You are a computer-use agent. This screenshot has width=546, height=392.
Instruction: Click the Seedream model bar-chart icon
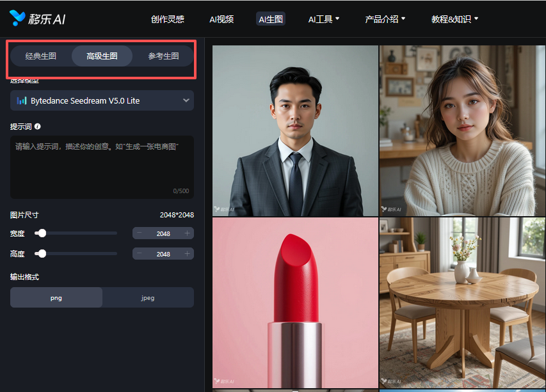[x=22, y=101]
